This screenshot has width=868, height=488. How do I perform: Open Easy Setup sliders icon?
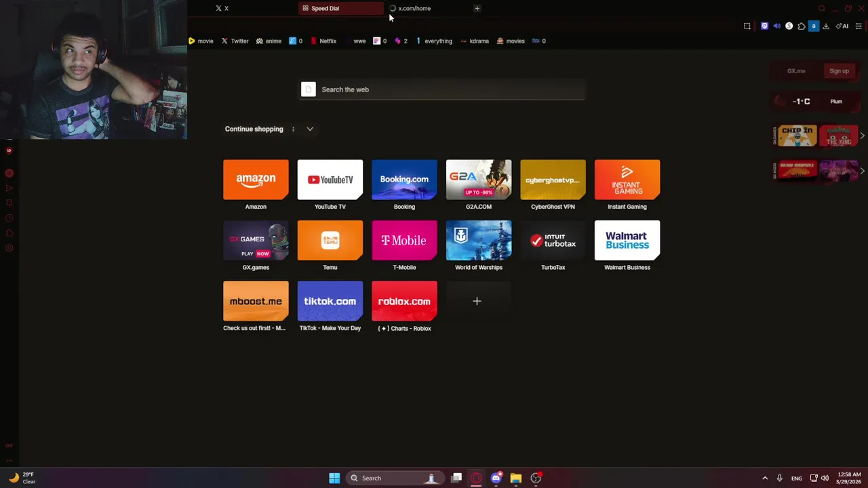pyautogui.click(x=859, y=26)
